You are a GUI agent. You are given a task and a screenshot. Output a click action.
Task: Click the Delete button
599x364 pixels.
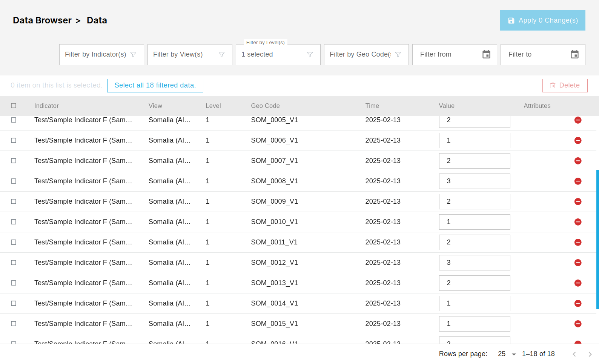[x=565, y=86]
